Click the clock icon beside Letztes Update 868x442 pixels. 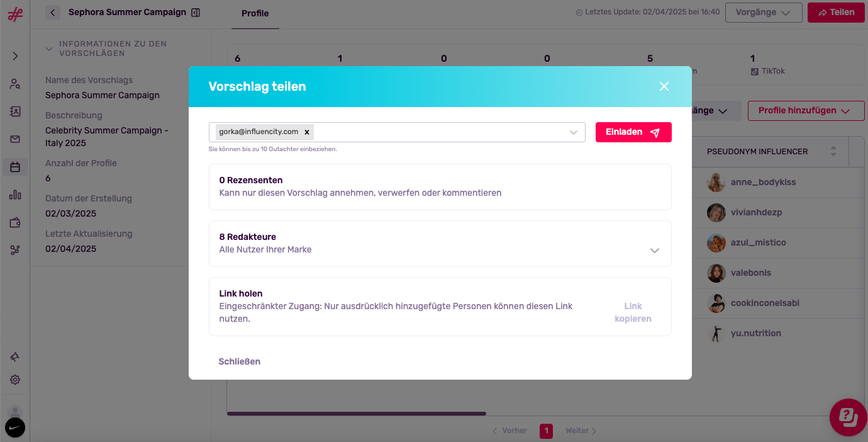pos(579,12)
